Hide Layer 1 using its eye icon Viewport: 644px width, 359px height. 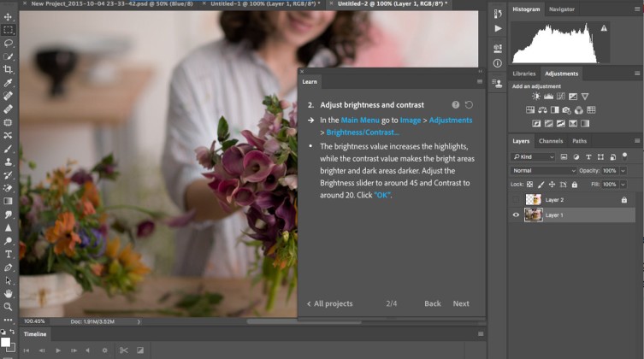(516, 215)
